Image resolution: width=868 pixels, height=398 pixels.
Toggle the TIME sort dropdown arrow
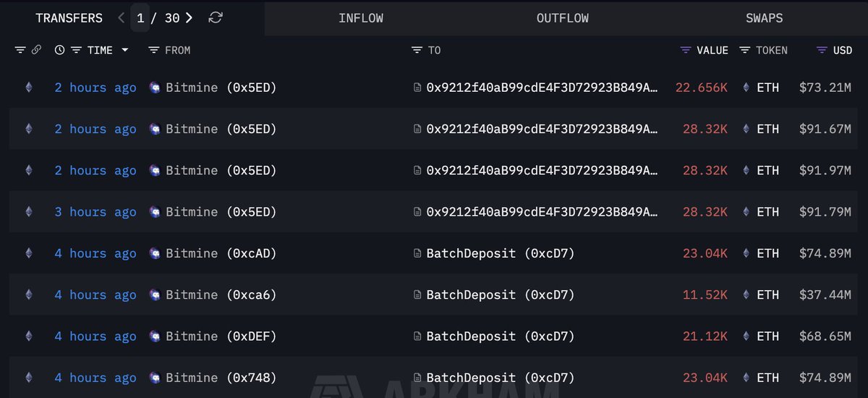124,50
